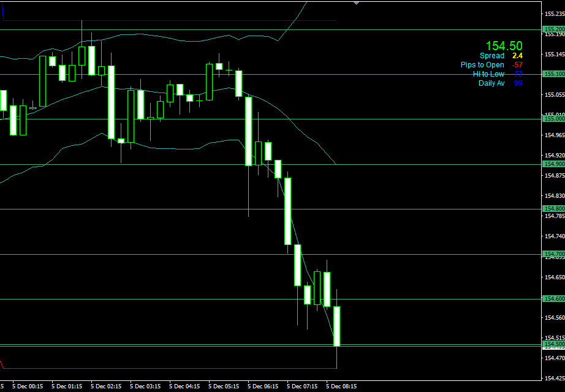Select the 155.100 price level tag
This screenshot has height=392, width=565.
point(553,74)
